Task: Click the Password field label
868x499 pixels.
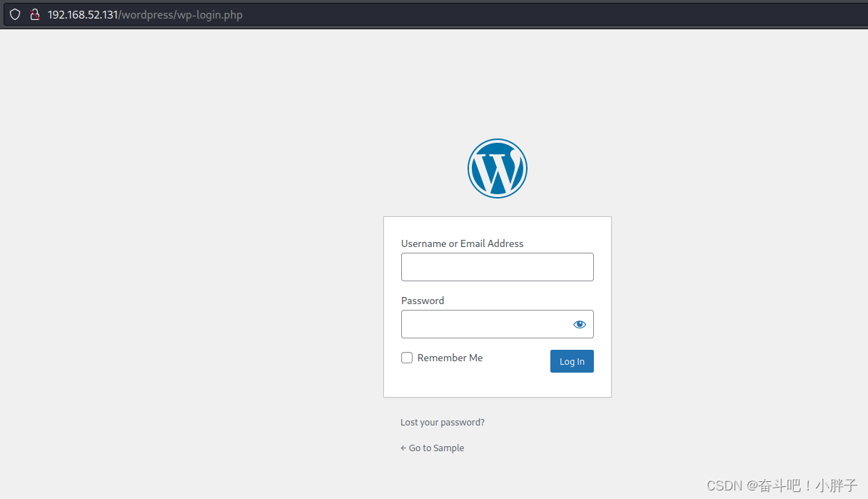Action: pos(423,301)
